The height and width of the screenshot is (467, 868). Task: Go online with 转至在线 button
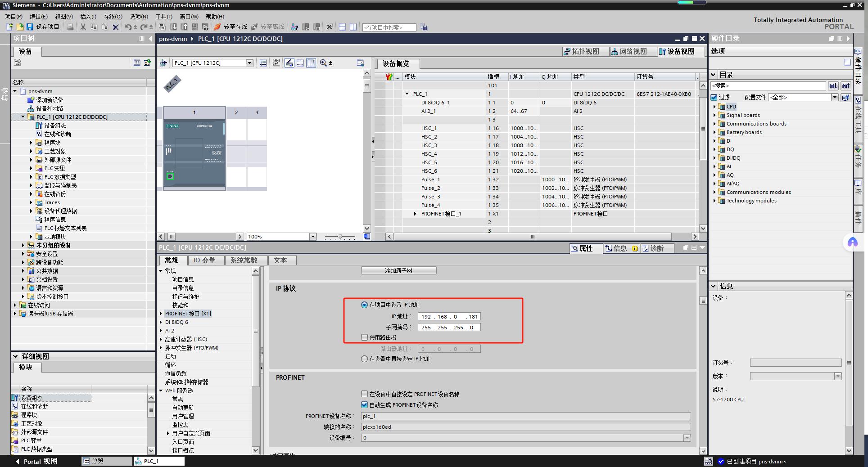click(231, 27)
